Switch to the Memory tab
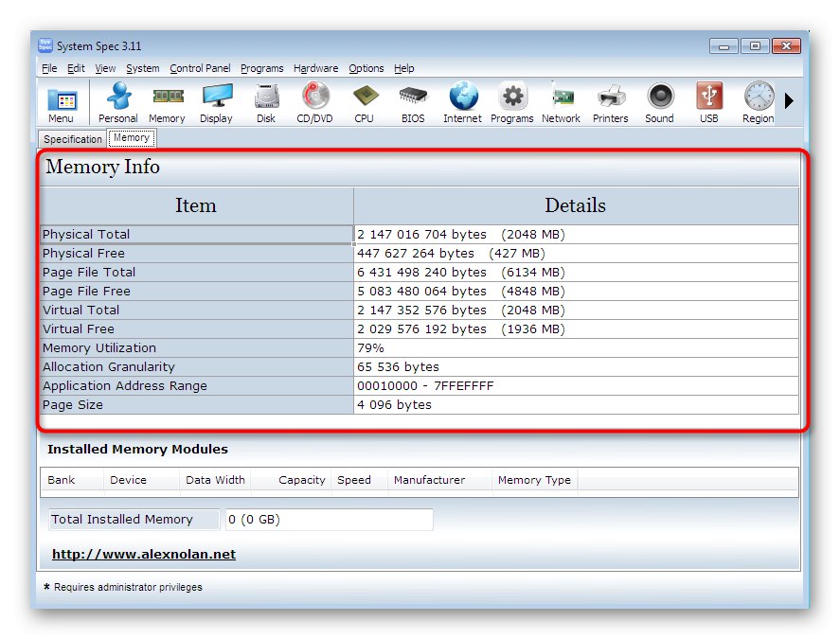 point(132,138)
